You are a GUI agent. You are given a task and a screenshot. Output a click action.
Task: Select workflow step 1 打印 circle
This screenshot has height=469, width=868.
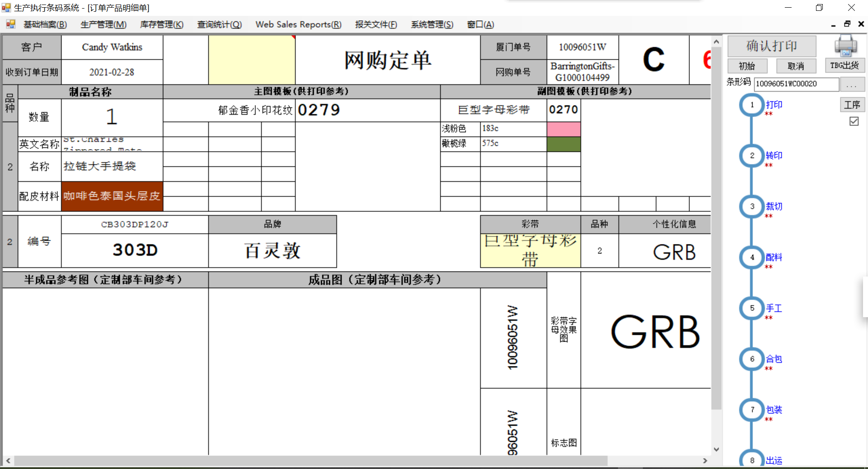coord(751,104)
